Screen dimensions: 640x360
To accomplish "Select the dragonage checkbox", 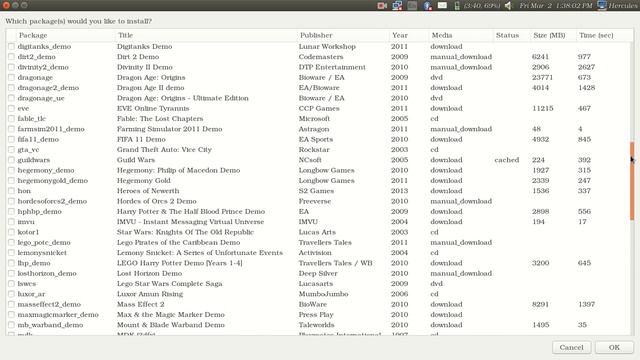I will (x=11, y=78).
